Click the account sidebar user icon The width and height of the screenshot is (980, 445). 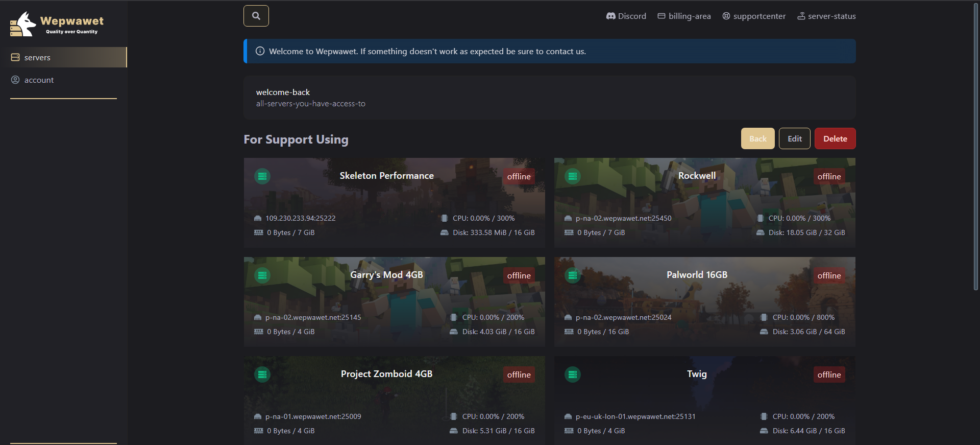point(15,80)
